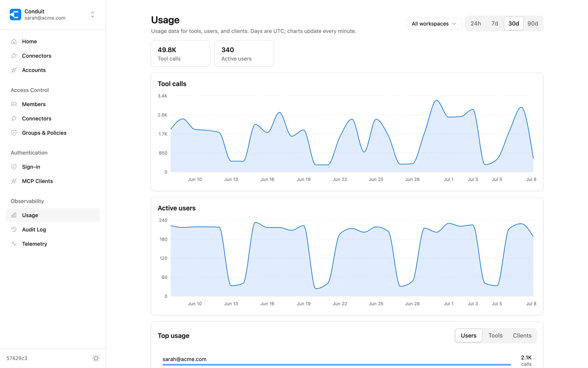Image resolution: width=588 pixels, height=368 pixels.
Task: Open the Home page icon
Action: tap(14, 42)
